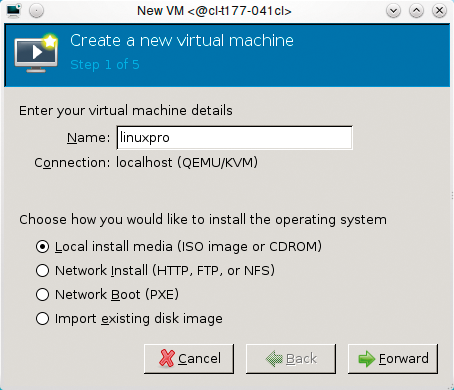
Task: Go to next step with Forward
Action: tap(393, 359)
